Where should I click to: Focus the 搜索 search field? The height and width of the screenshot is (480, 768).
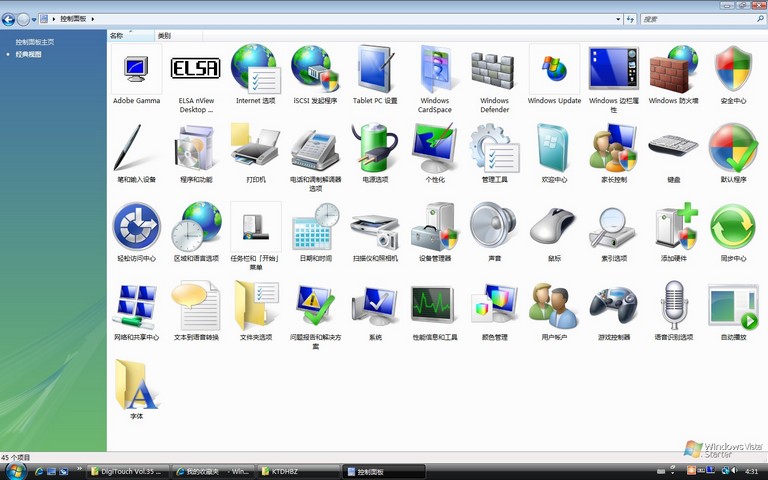point(702,19)
